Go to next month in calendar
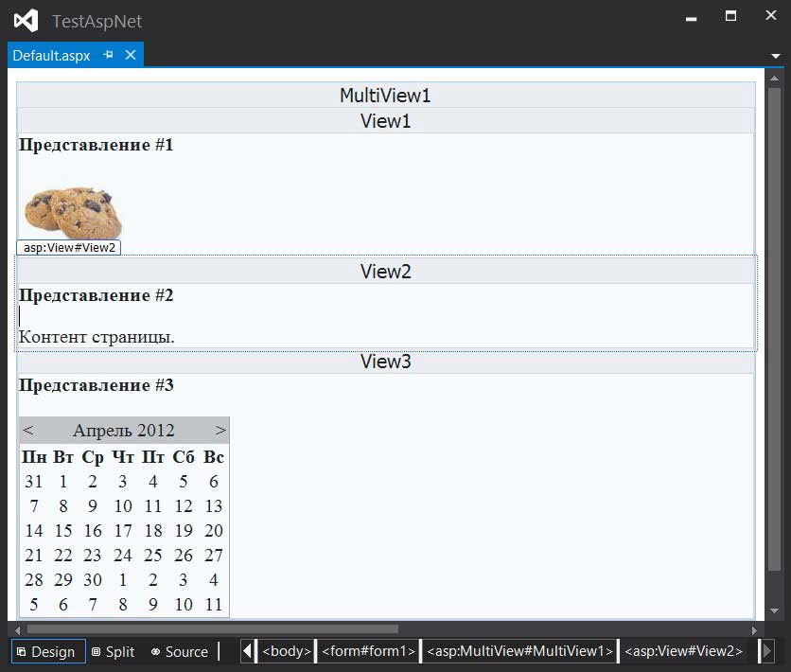791x672 pixels. click(220, 431)
